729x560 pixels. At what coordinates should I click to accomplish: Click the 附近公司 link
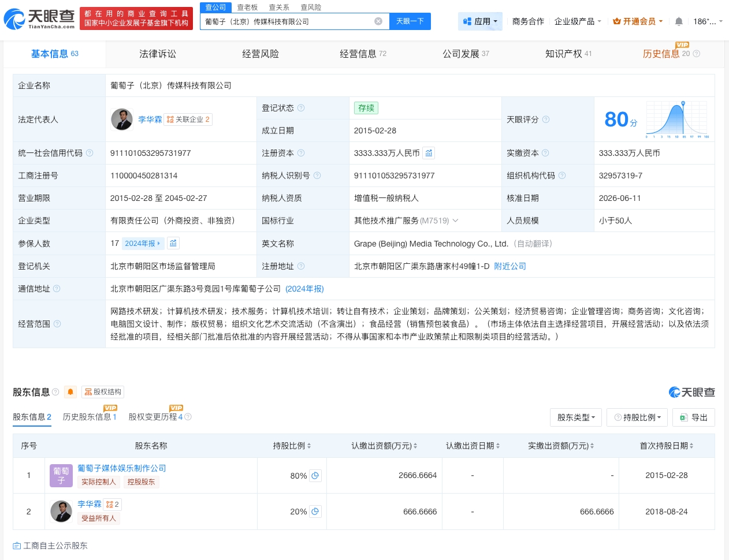pos(510,266)
